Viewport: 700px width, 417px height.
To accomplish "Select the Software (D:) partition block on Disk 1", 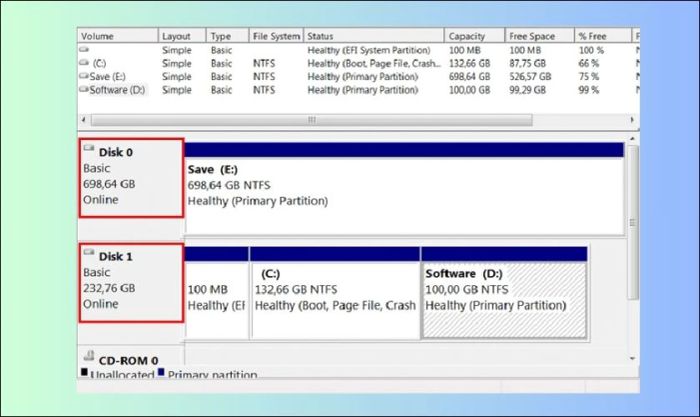I will click(504, 292).
